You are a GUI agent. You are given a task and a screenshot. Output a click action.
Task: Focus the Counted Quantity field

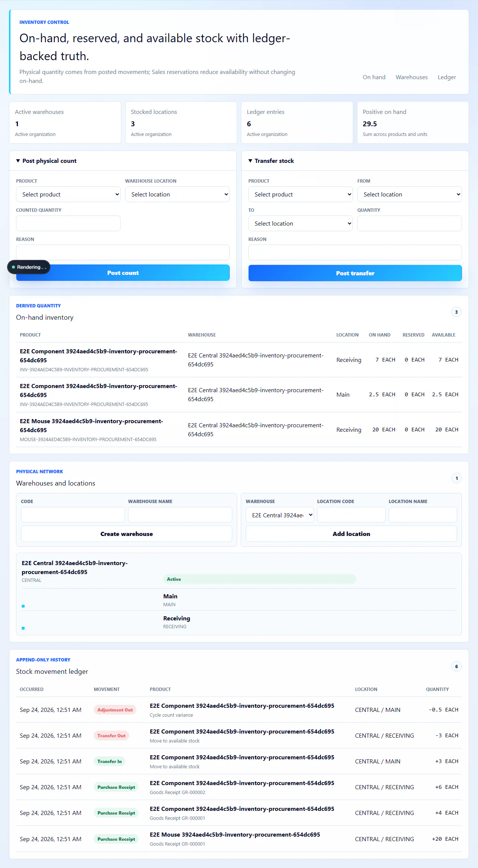[x=68, y=223]
